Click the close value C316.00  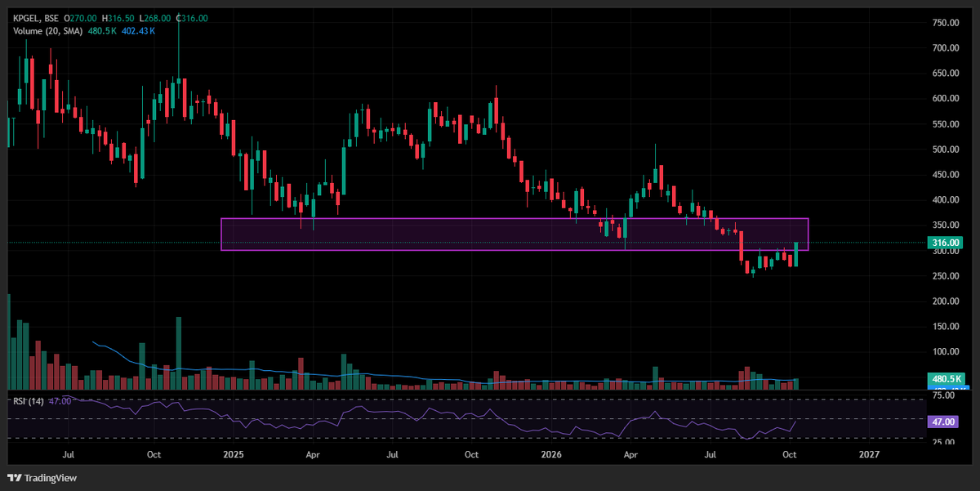pos(192,18)
